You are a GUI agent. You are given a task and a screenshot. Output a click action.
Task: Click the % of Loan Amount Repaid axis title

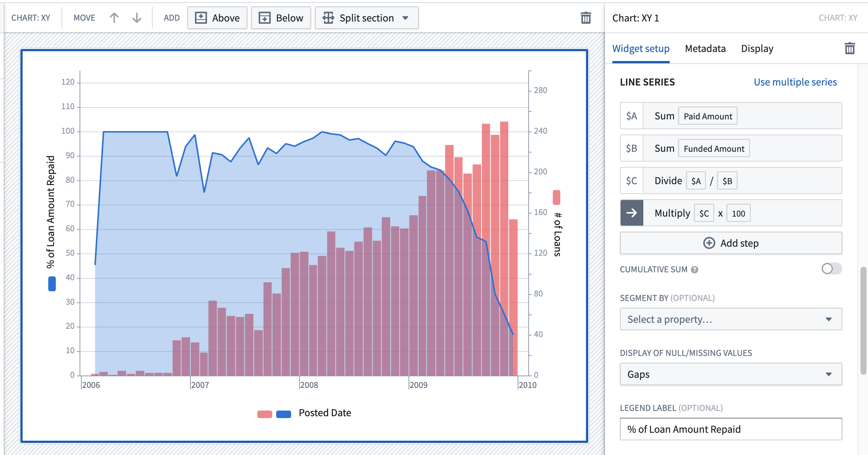coord(51,212)
